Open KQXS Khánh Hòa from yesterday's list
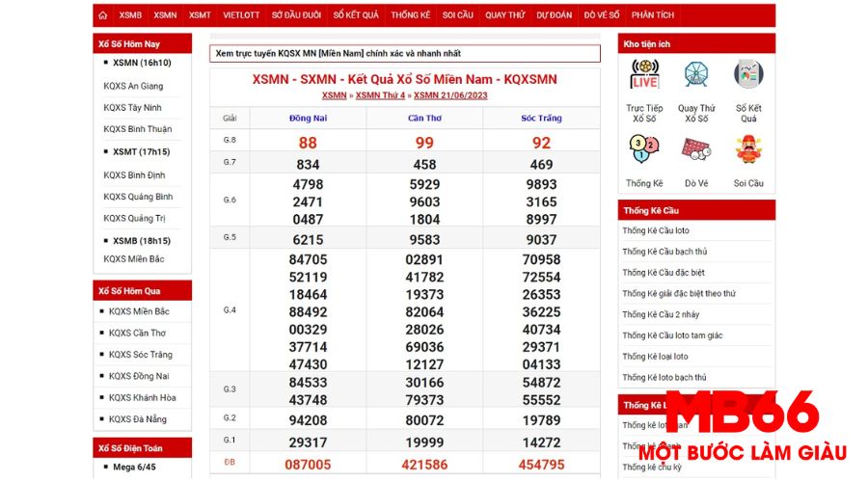The height and width of the screenshot is (482, 868). tap(141, 398)
